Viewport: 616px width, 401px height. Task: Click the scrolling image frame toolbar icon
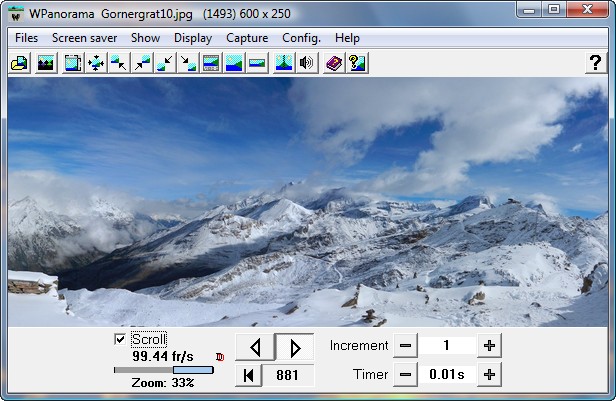coord(73,63)
